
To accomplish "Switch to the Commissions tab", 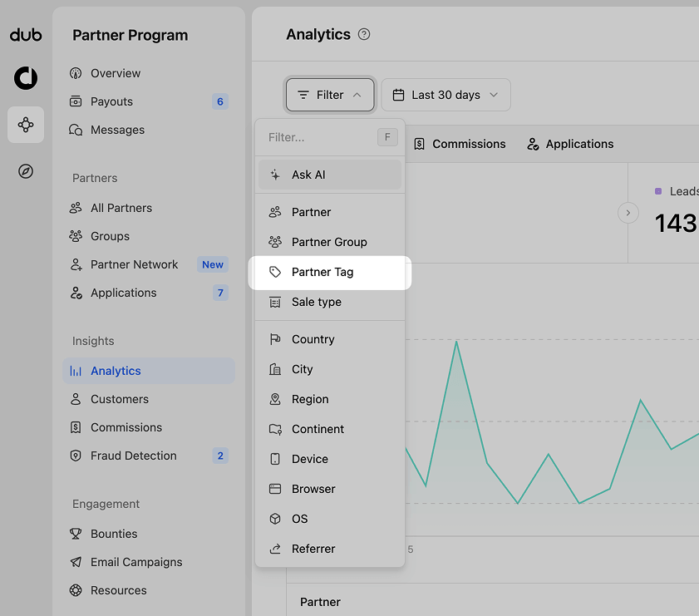I will (460, 144).
